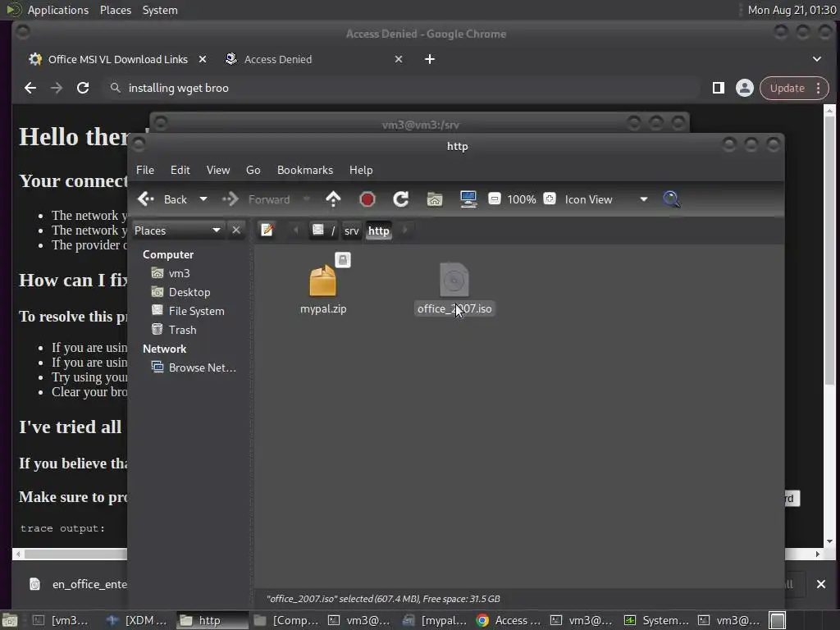Click the Chrome address bar
The height and width of the screenshot is (630, 840).
(402, 88)
